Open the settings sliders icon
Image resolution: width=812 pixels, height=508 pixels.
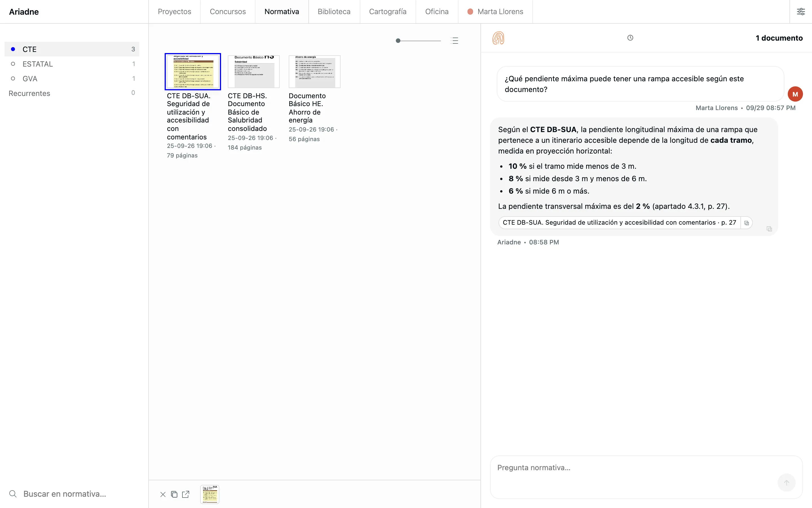point(801,12)
